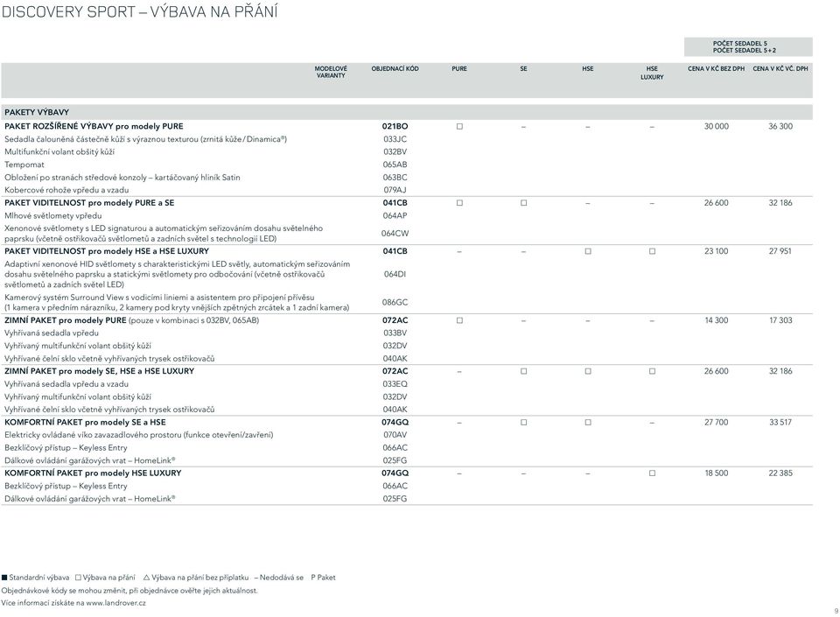
Task: Click the Cena v Kč bez DPH header
Action: pos(717,68)
